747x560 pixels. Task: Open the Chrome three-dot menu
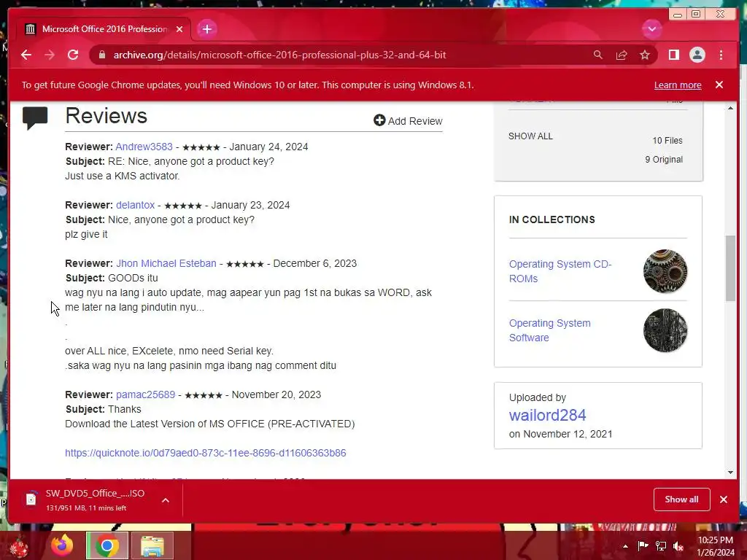[x=721, y=55]
